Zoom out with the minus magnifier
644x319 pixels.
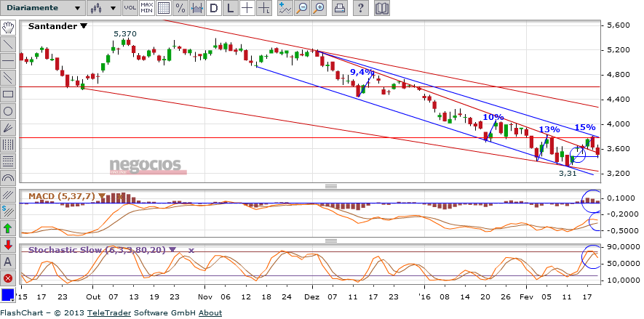click(x=302, y=8)
